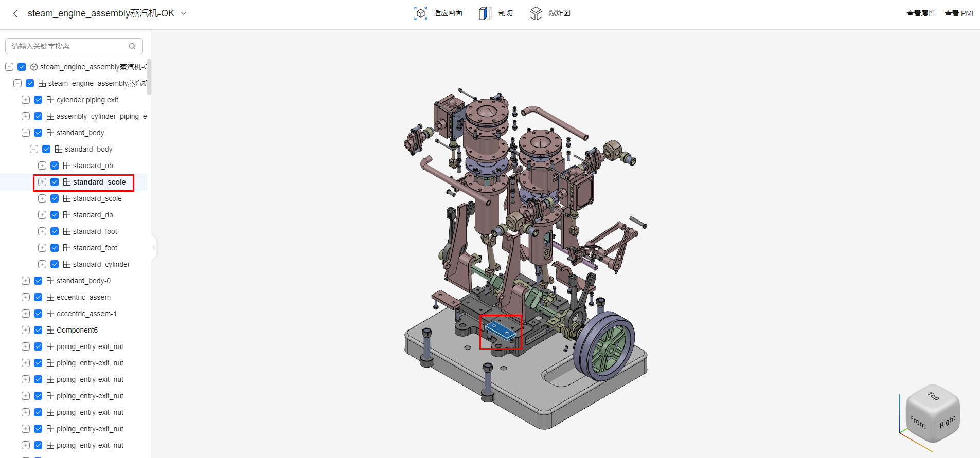Collapse the left tree panel handle
The height and width of the screenshot is (458, 980).
click(154, 247)
